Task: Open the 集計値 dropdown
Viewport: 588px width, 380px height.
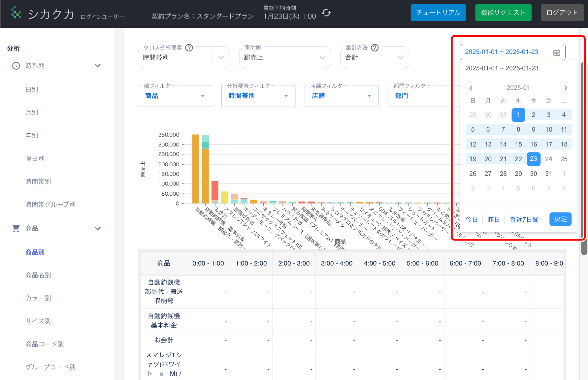Action: click(x=285, y=57)
